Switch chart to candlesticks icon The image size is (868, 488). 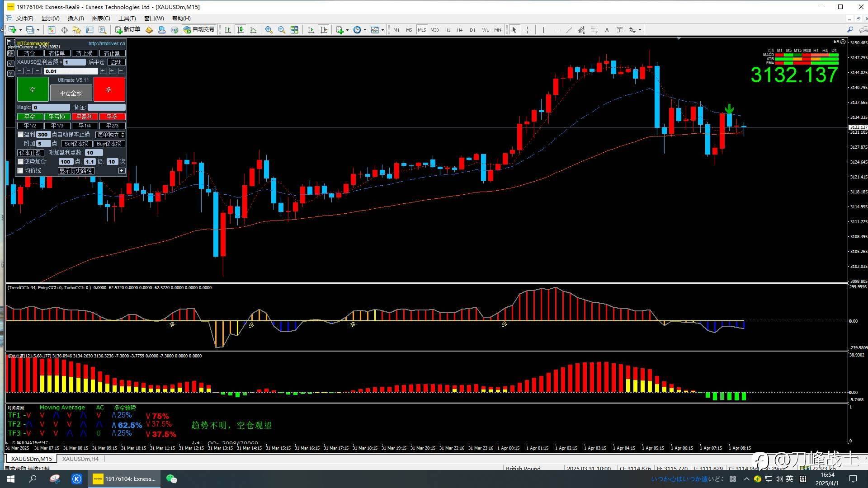(x=241, y=30)
